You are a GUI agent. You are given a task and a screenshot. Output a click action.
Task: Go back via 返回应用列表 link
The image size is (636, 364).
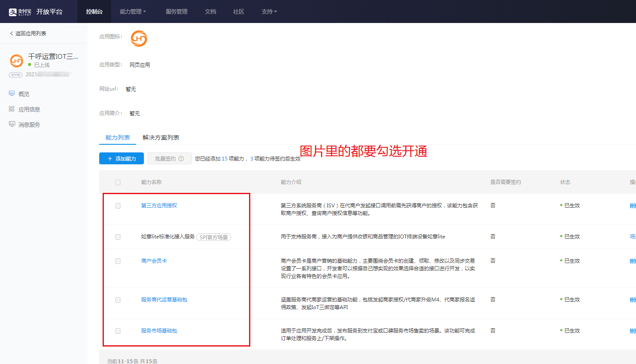(x=28, y=33)
